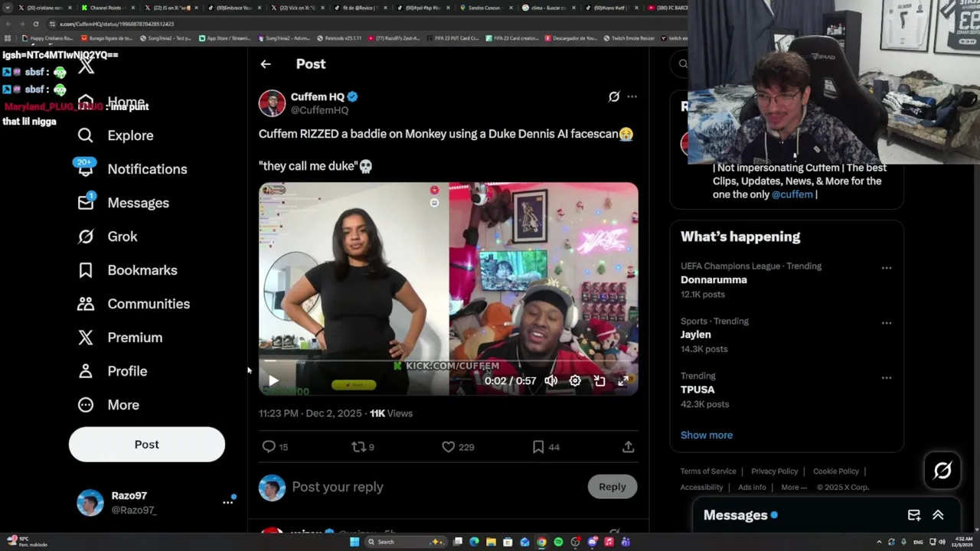Reload the page in the browser toolbar

click(x=35, y=24)
